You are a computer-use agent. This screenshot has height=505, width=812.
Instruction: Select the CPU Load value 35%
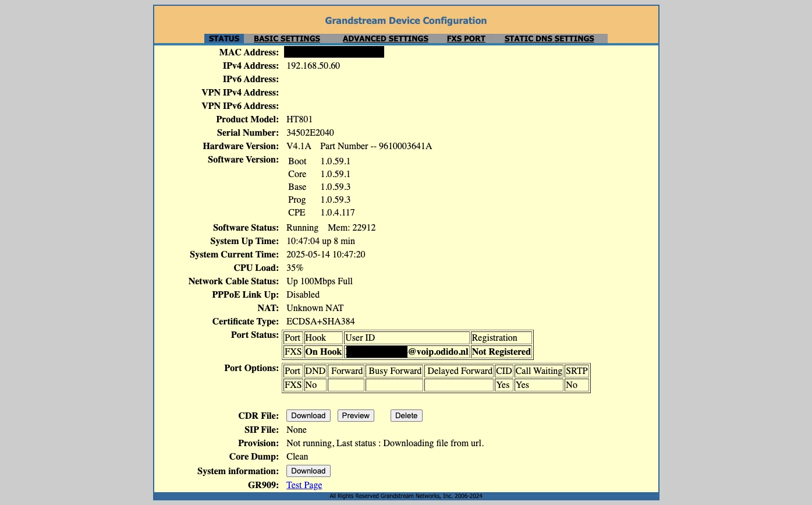[295, 267]
